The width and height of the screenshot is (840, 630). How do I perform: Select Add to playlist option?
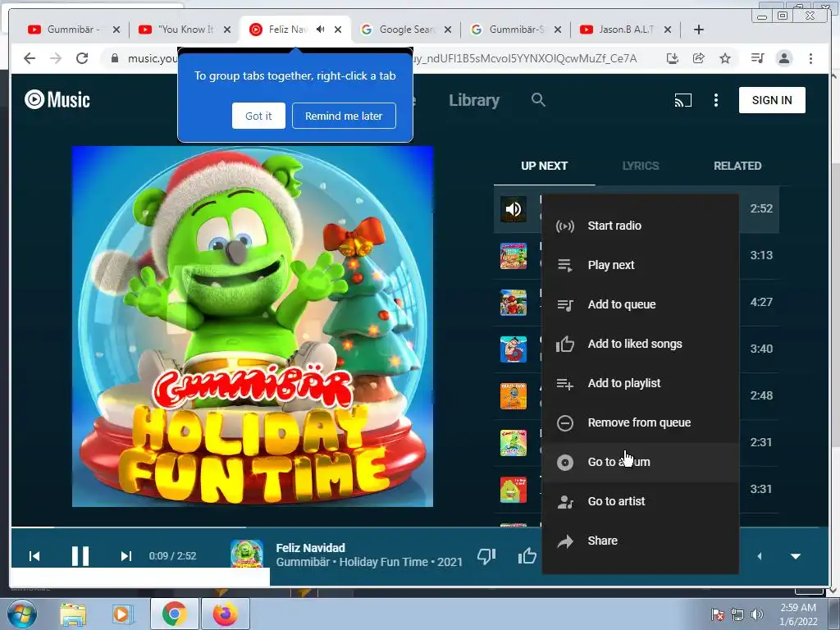[x=640, y=383]
